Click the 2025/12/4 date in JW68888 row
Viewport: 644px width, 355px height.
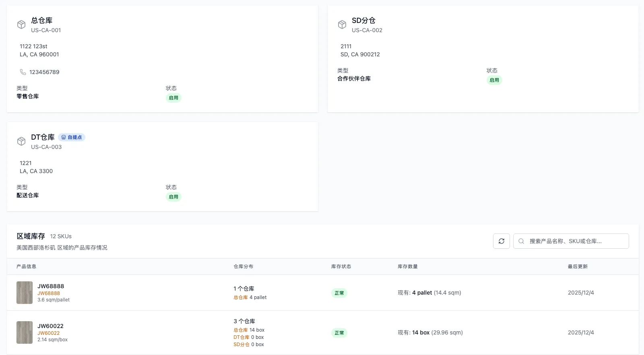tap(581, 293)
